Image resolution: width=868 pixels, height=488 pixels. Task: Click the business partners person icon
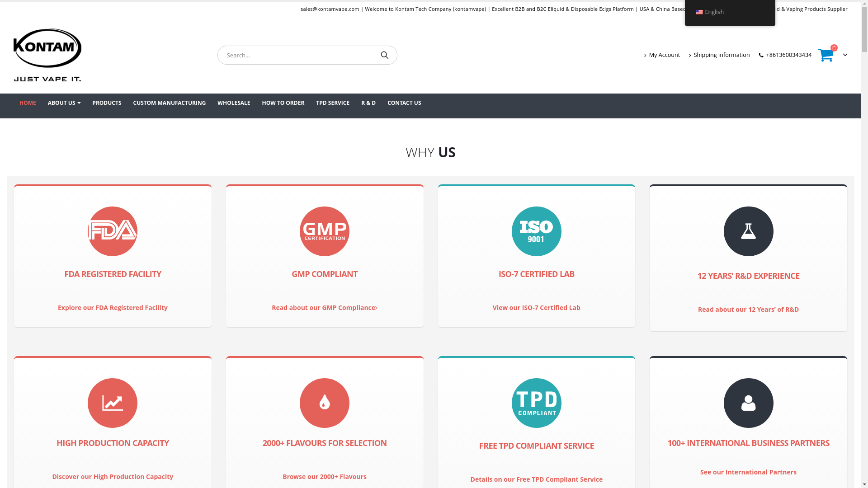point(749,403)
